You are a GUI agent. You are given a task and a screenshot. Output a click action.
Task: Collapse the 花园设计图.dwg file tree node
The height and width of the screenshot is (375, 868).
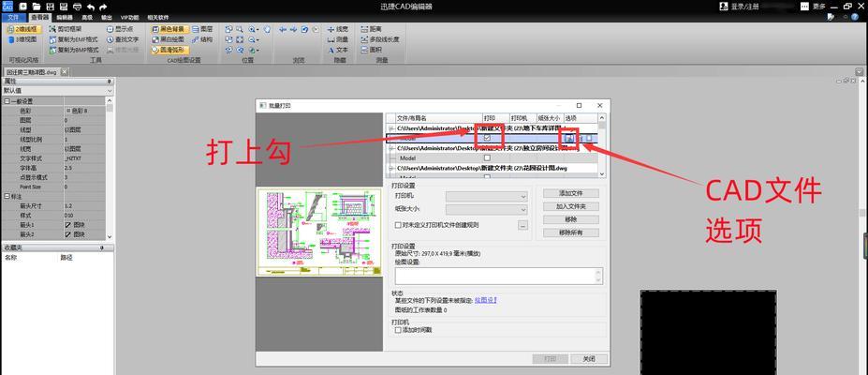[391, 168]
